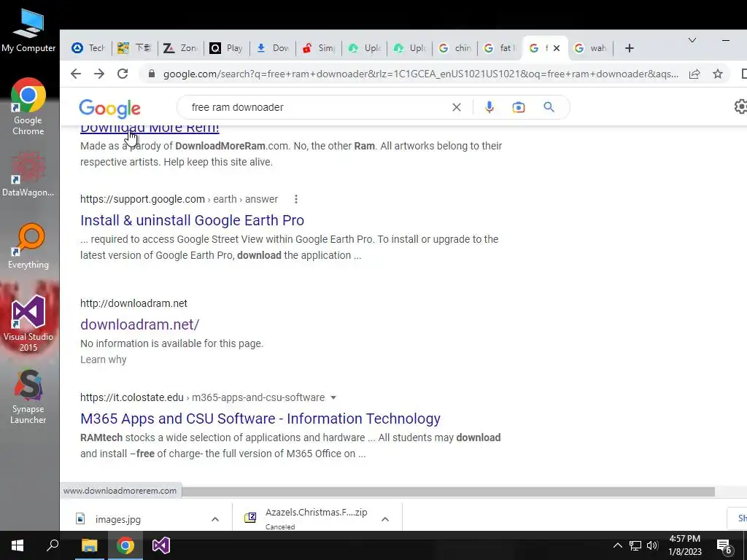Open taskbar search

point(53,545)
